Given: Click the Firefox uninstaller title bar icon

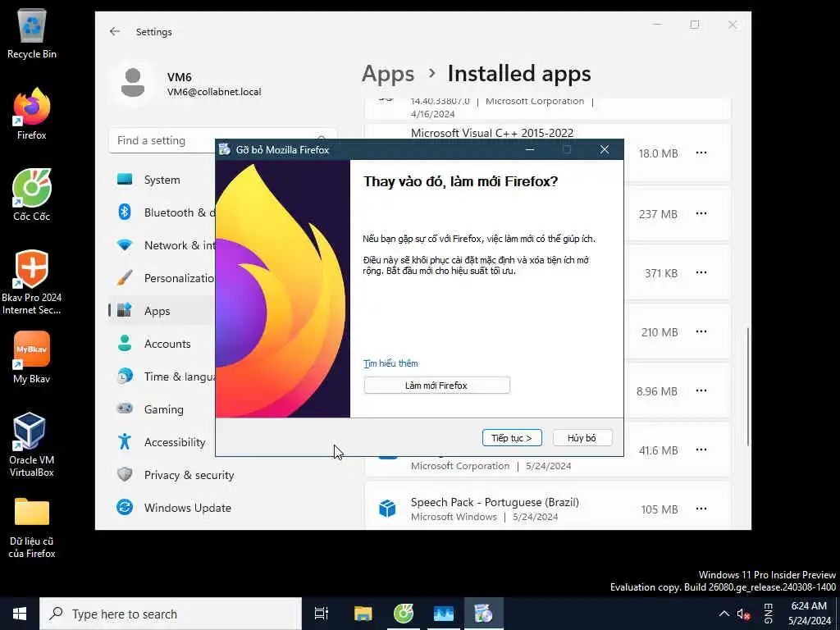Looking at the screenshot, I should [x=225, y=149].
